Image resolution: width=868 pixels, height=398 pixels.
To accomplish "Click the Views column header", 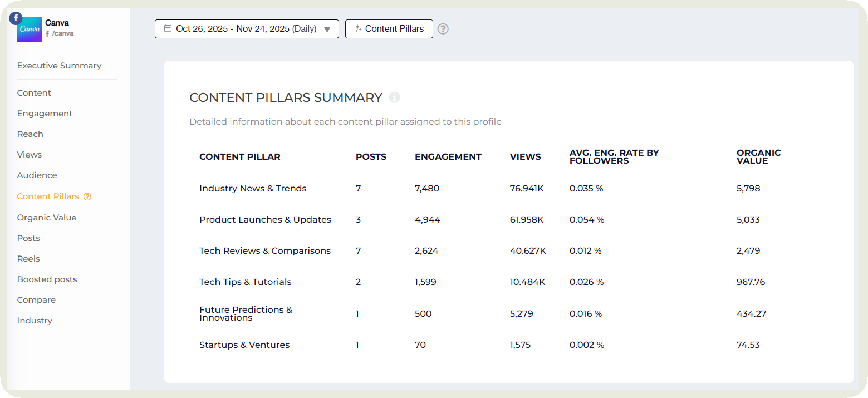I will pos(525,156).
